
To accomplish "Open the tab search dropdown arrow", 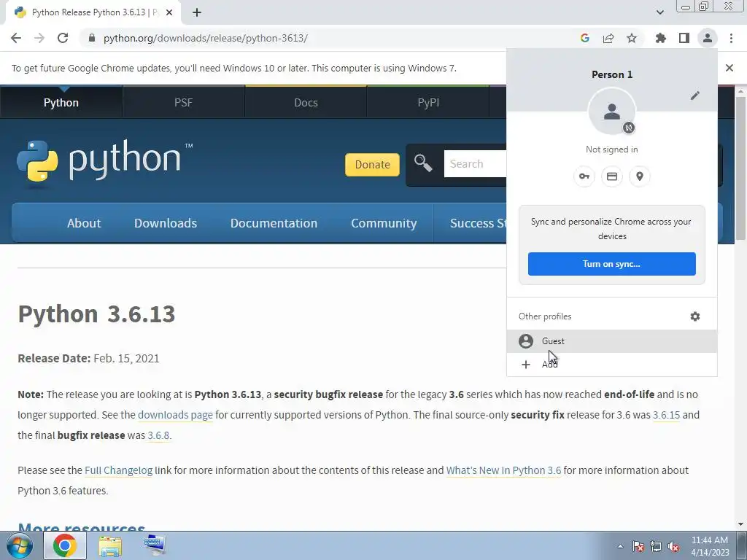I will pyautogui.click(x=659, y=12).
